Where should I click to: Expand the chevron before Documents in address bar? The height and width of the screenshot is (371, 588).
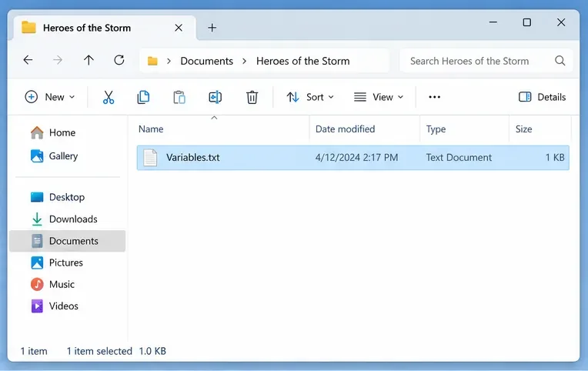pos(169,61)
